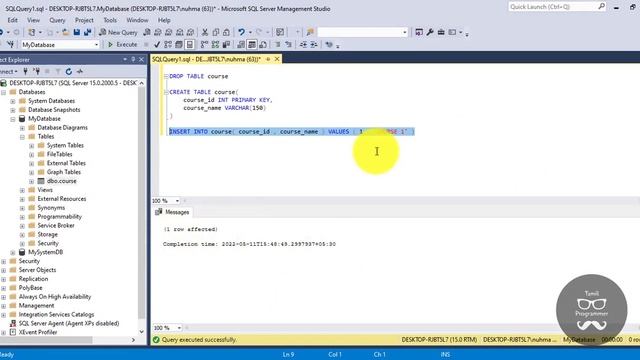
Task: Select Results to File mode
Action: [x=263, y=44]
